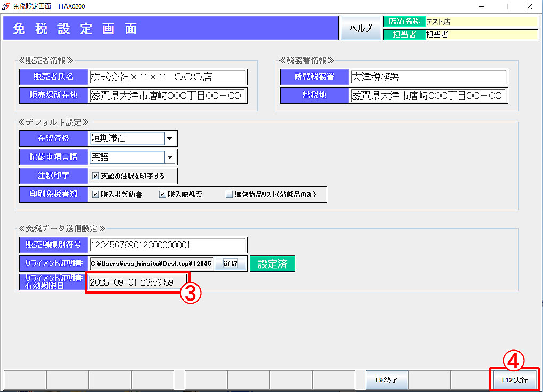Enable 梱包物品リスト(消耗品のみ) checkbox
Screen dimensions: 543x392
pyautogui.click(x=229, y=195)
